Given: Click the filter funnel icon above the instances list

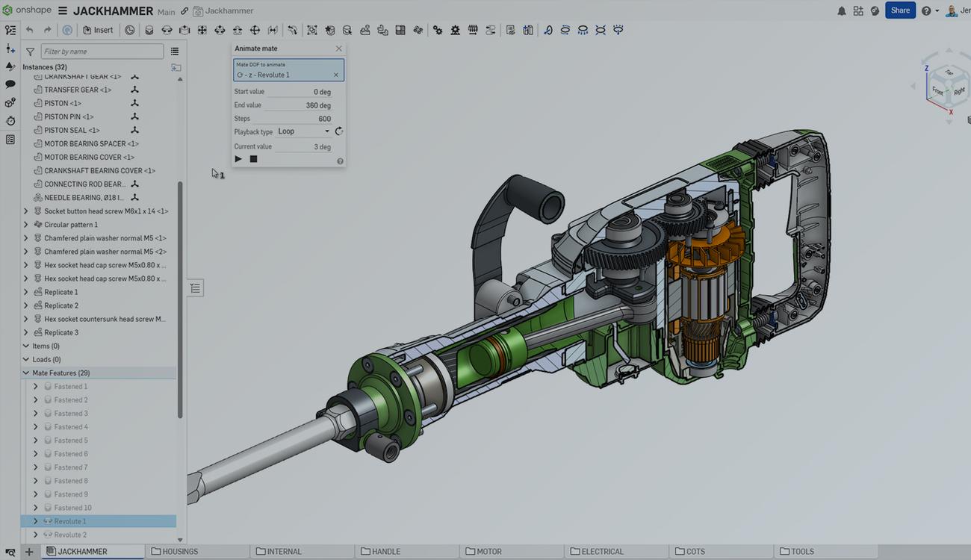Looking at the screenshot, I should pyautogui.click(x=30, y=51).
